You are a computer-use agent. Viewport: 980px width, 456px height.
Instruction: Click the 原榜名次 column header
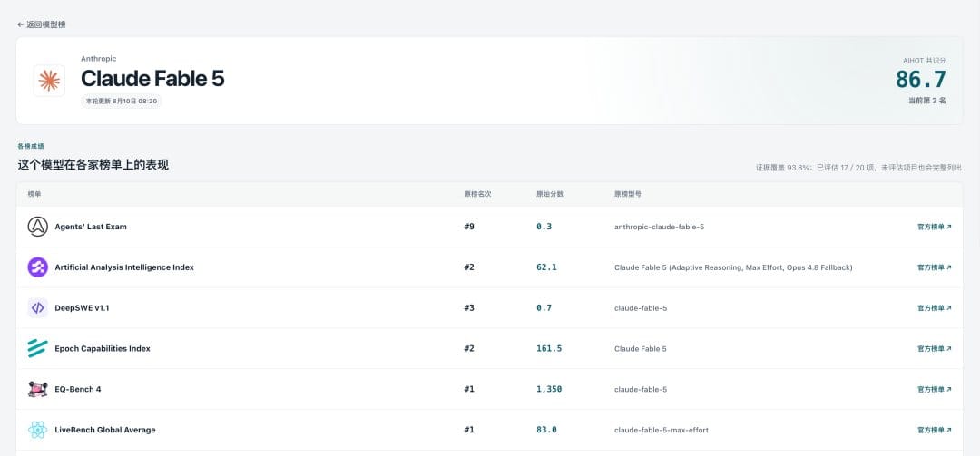pos(477,194)
